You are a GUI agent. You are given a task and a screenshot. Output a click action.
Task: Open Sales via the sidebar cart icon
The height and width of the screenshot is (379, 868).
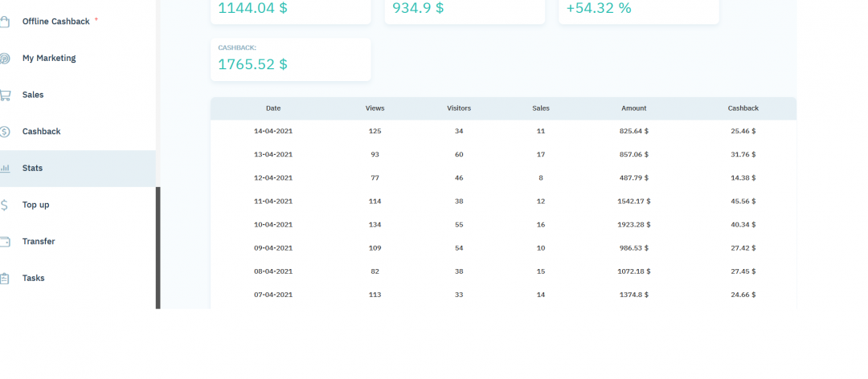click(5, 95)
